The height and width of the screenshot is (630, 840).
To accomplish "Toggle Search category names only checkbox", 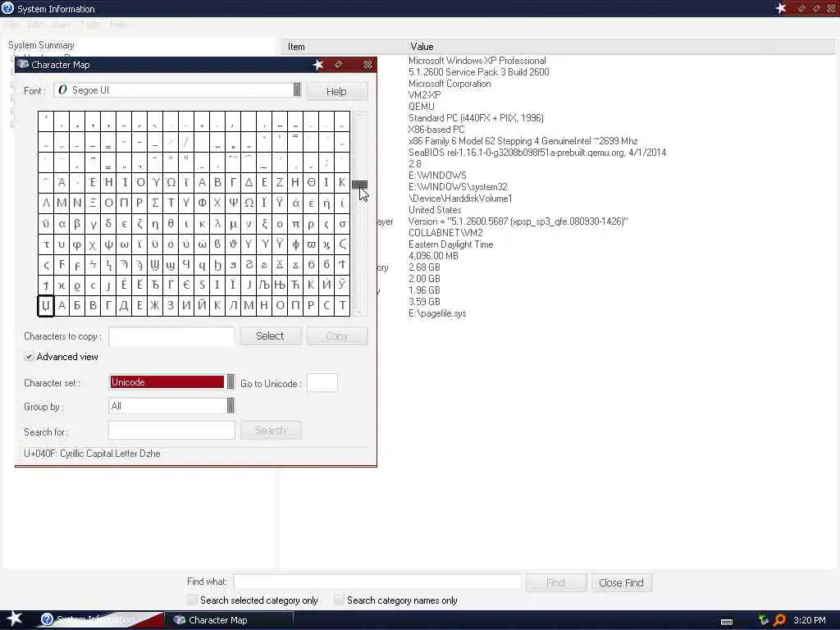I will (x=339, y=600).
